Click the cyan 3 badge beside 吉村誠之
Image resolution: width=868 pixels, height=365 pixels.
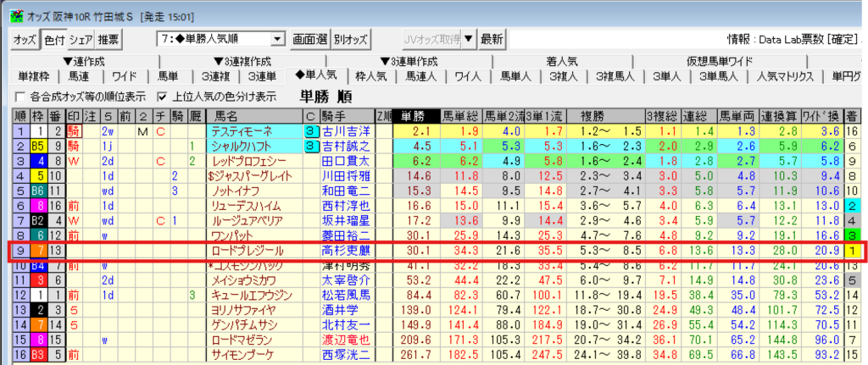tap(311, 146)
